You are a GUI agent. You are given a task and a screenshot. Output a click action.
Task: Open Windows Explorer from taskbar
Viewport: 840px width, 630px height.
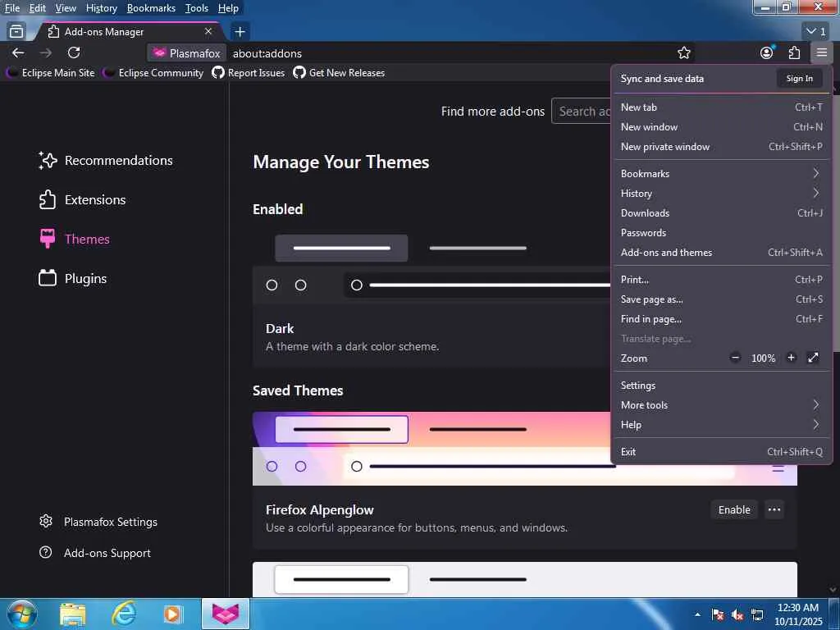tap(72, 614)
